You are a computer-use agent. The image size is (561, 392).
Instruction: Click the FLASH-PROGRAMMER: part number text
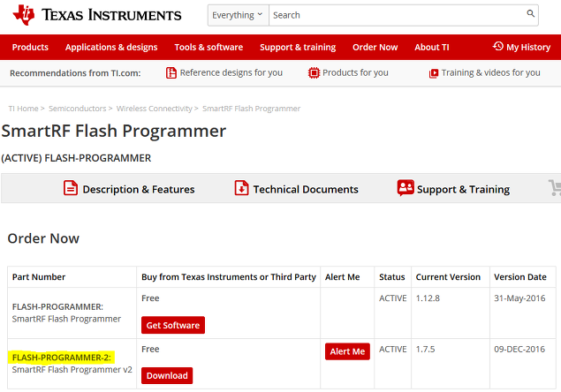[57, 307]
